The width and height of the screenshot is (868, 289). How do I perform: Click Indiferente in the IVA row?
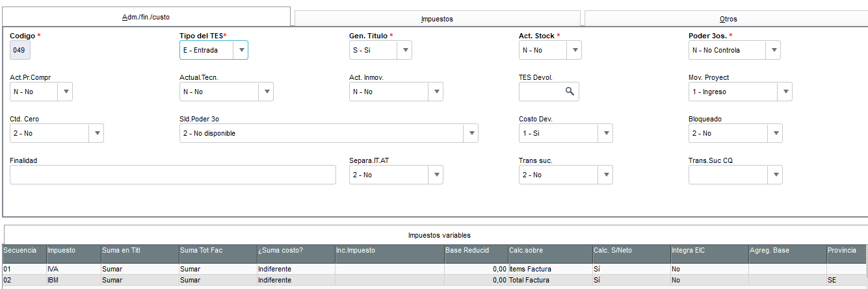tap(296, 269)
